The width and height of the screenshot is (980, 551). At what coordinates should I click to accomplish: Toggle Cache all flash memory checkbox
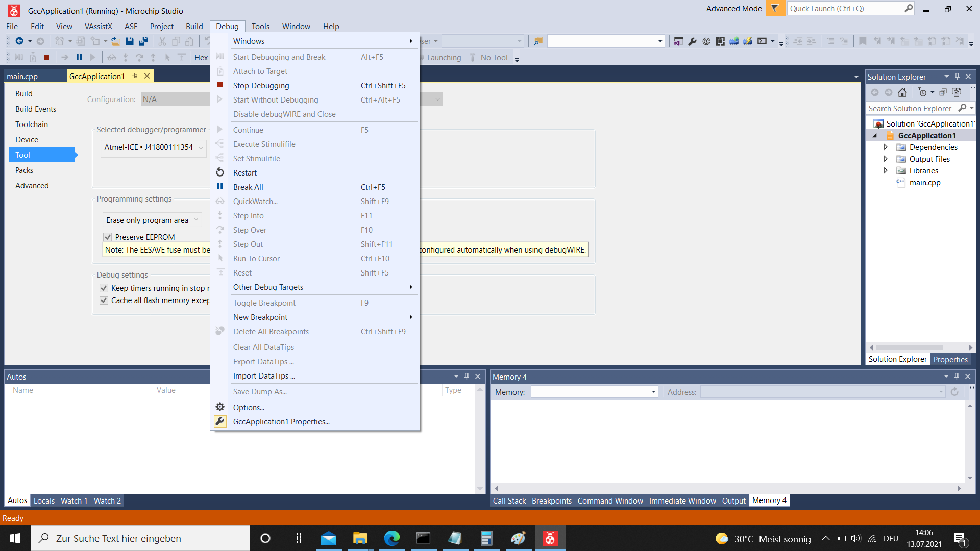(104, 300)
